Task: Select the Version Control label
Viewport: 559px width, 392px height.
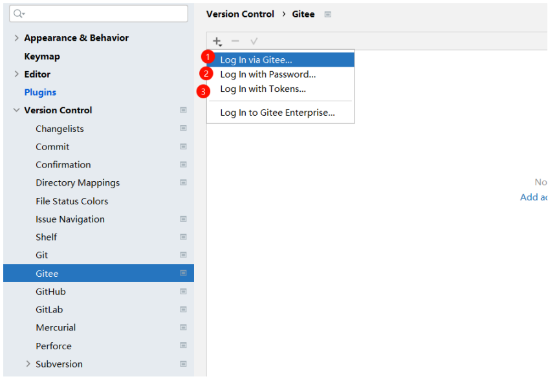Action: click(58, 110)
